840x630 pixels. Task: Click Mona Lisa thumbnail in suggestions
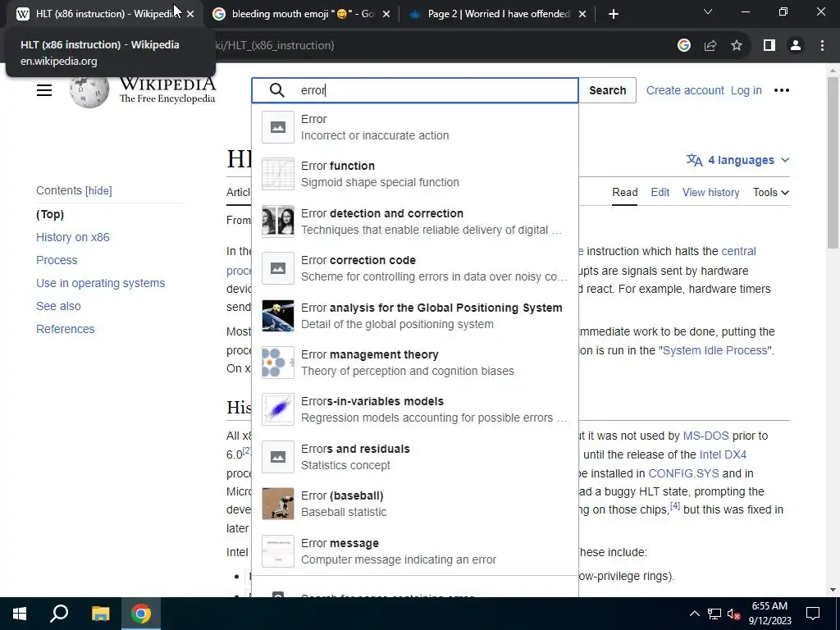[x=277, y=221]
